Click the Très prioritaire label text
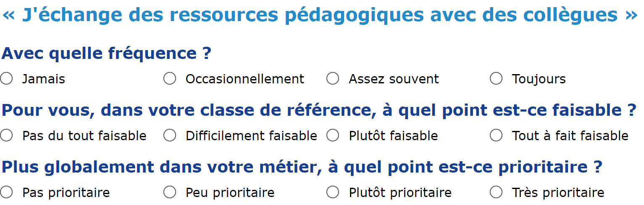The width and height of the screenshot is (644, 205). [558, 193]
